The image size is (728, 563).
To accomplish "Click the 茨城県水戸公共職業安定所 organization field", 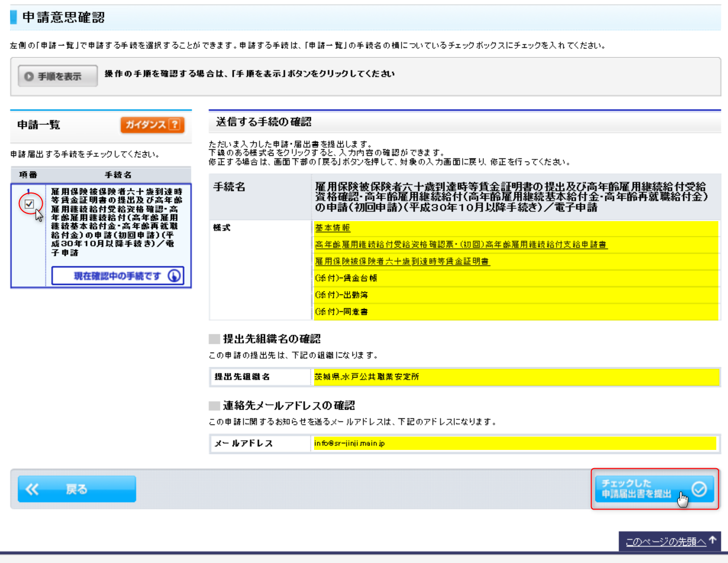I will tap(367, 377).
